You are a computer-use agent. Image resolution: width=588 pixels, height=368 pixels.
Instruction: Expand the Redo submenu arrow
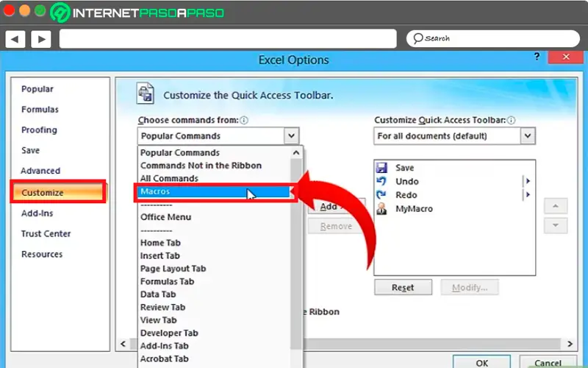coord(528,195)
